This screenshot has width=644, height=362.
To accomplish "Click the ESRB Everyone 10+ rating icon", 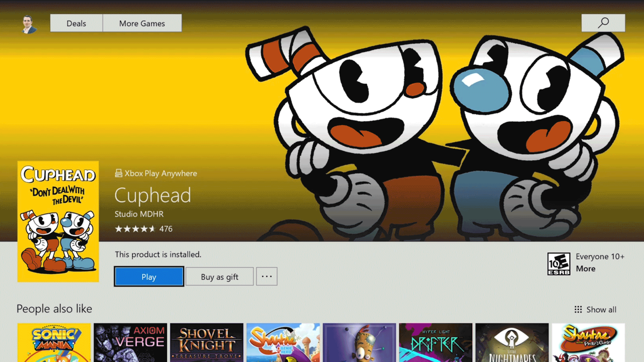I will tap(559, 264).
